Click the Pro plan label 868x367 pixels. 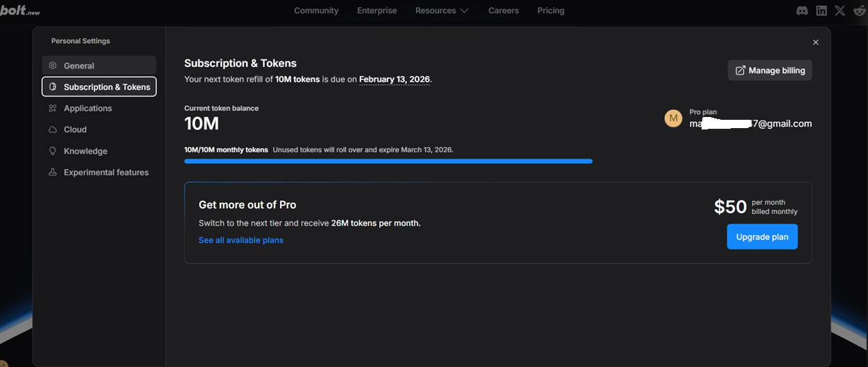pos(703,112)
